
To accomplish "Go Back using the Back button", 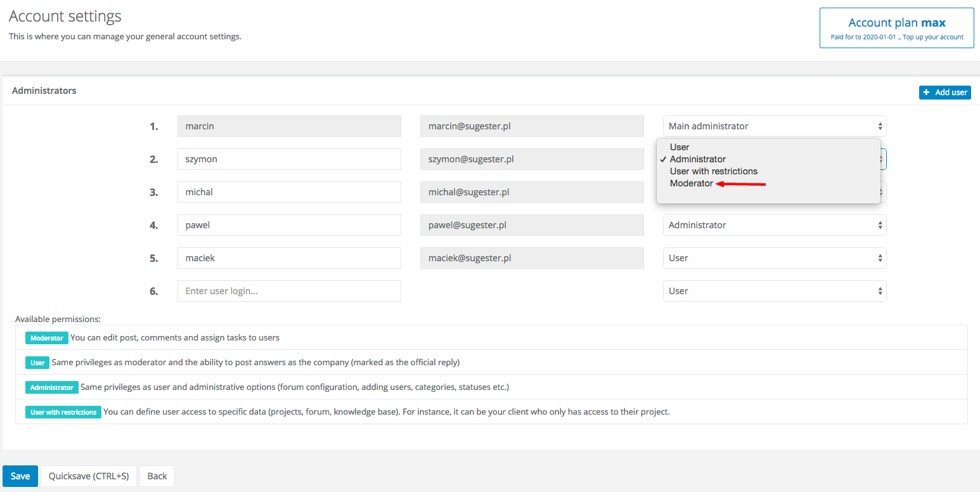I will pos(157,476).
